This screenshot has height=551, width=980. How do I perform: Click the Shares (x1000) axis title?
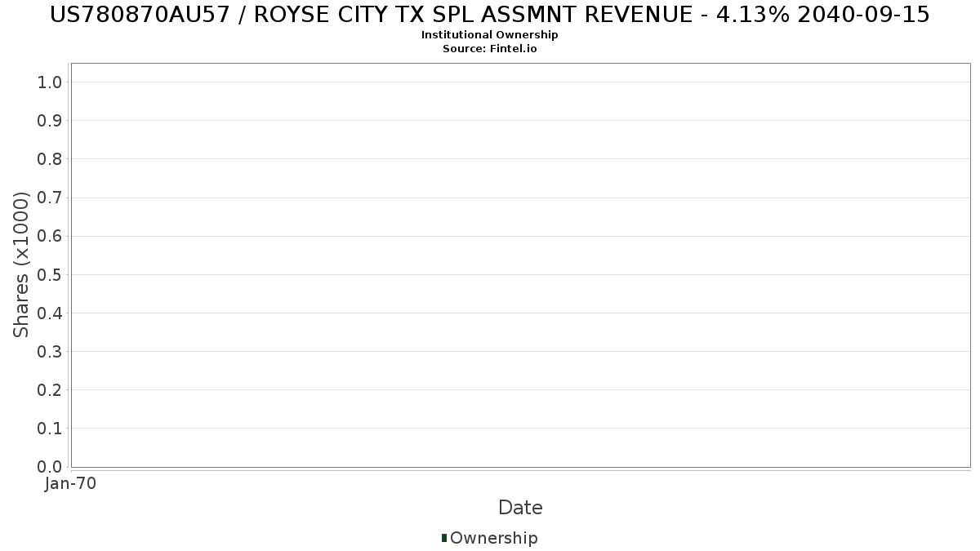click(21, 264)
